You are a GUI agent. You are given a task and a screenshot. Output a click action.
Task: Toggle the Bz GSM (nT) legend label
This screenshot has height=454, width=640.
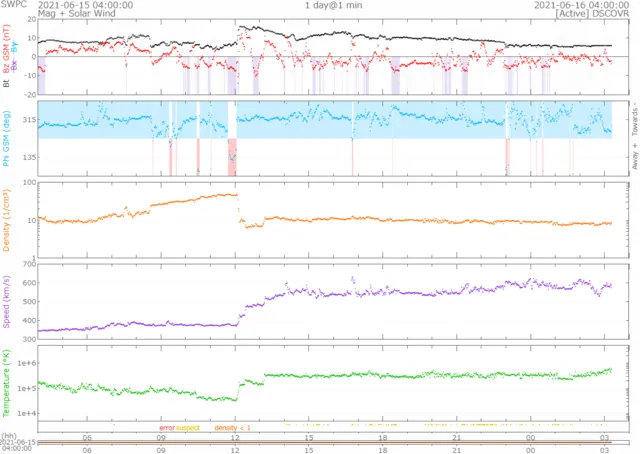(x=7, y=56)
